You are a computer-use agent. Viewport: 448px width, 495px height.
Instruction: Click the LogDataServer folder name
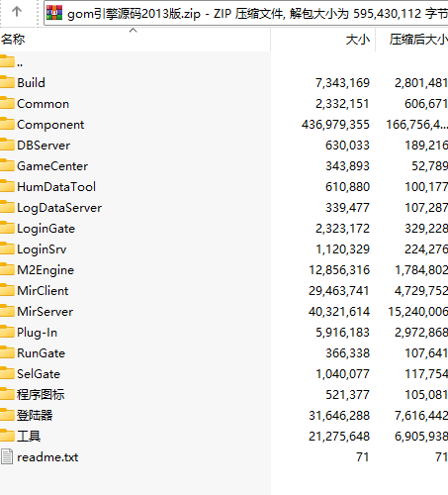pyautogui.click(x=59, y=208)
